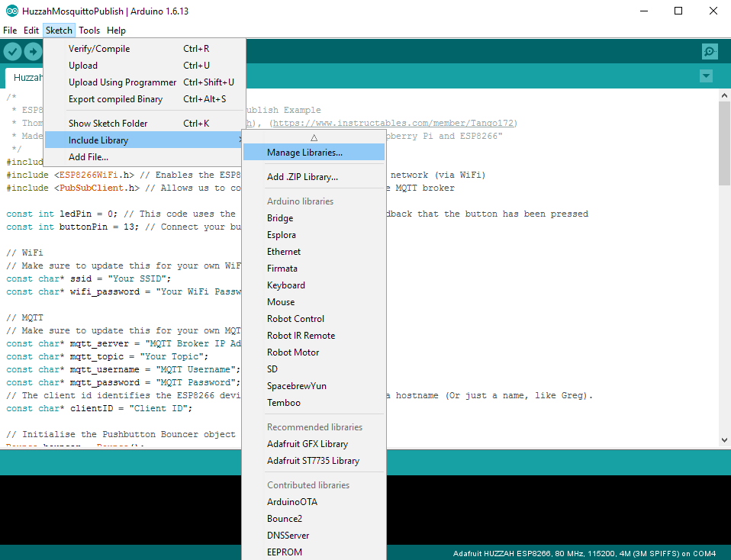Image resolution: width=731 pixels, height=560 pixels.
Task: Click the editor's vertical scrollbar down arrow
Action: (723, 439)
